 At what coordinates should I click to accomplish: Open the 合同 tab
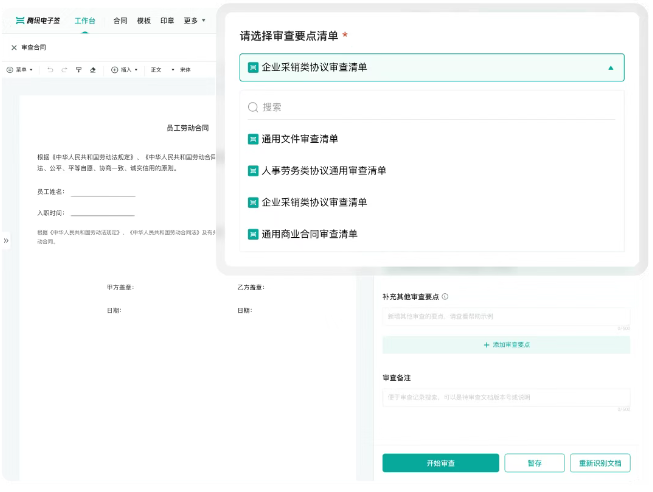tap(120, 20)
